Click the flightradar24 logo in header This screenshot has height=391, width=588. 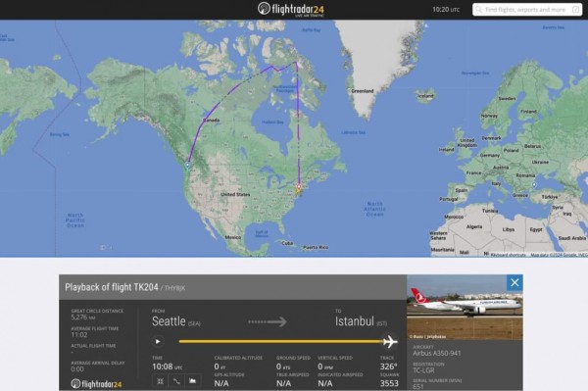291,10
